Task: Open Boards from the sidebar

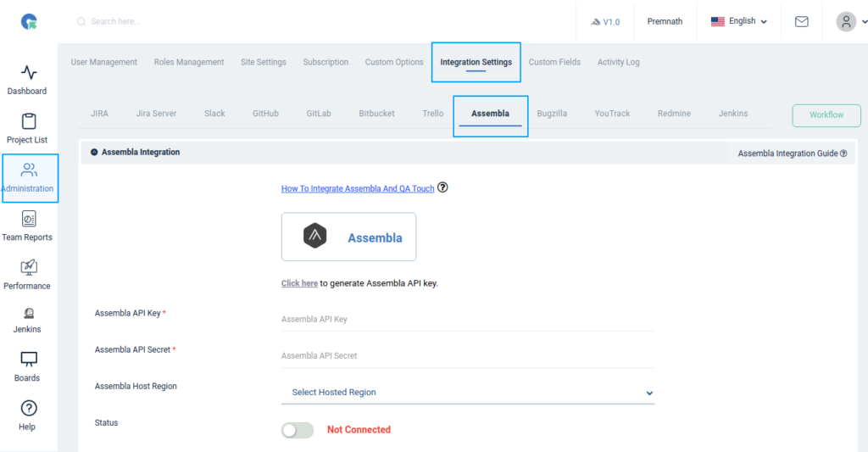Action: coord(29,360)
